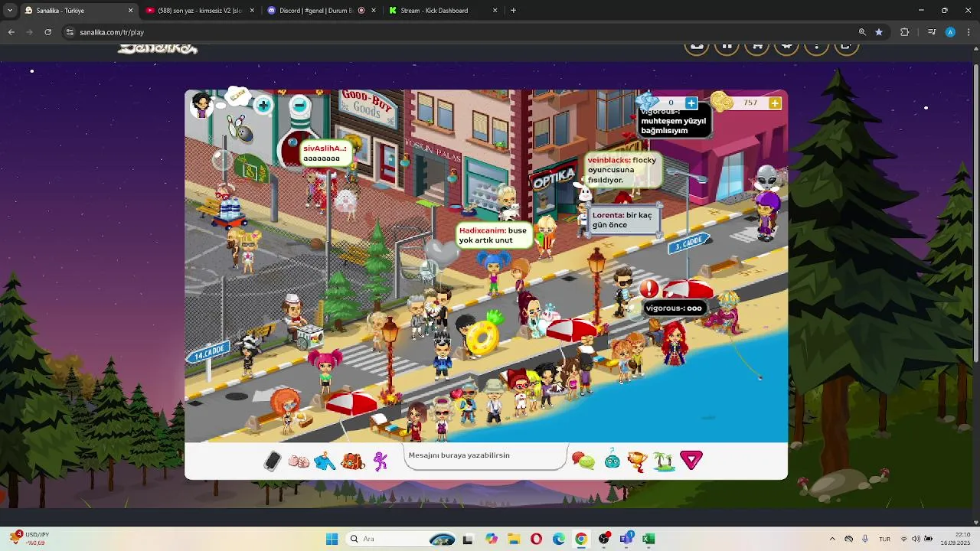The height and width of the screenshot is (551, 980).
Task: Click the '14. CADDE' street sign
Action: point(208,354)
